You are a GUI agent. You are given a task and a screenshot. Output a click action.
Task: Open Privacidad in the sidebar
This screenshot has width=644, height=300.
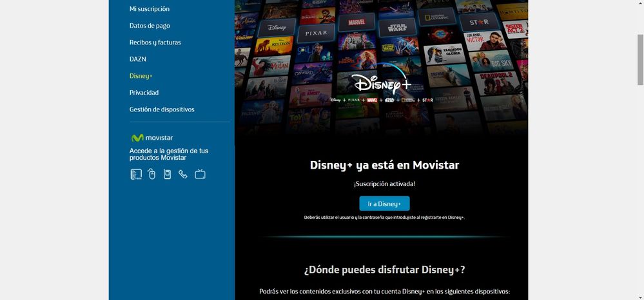point(144,93)
